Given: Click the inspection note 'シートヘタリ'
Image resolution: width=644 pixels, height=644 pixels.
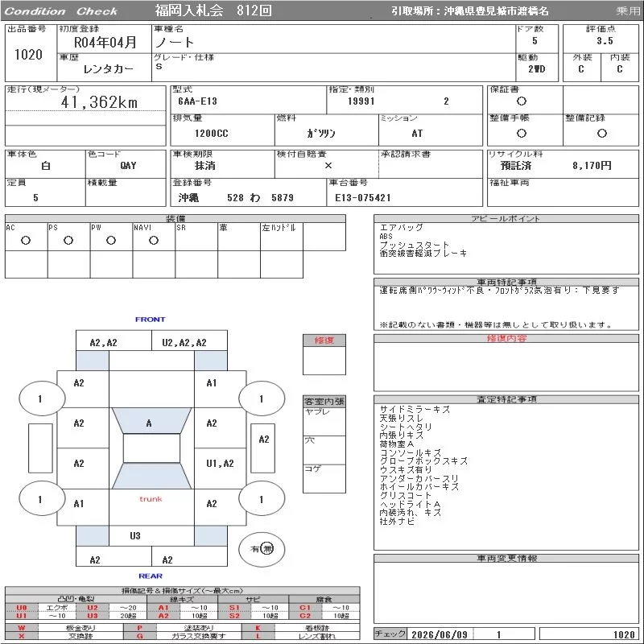Looking at the screenshot, I should pyautogui.click(x=406, y=427).
